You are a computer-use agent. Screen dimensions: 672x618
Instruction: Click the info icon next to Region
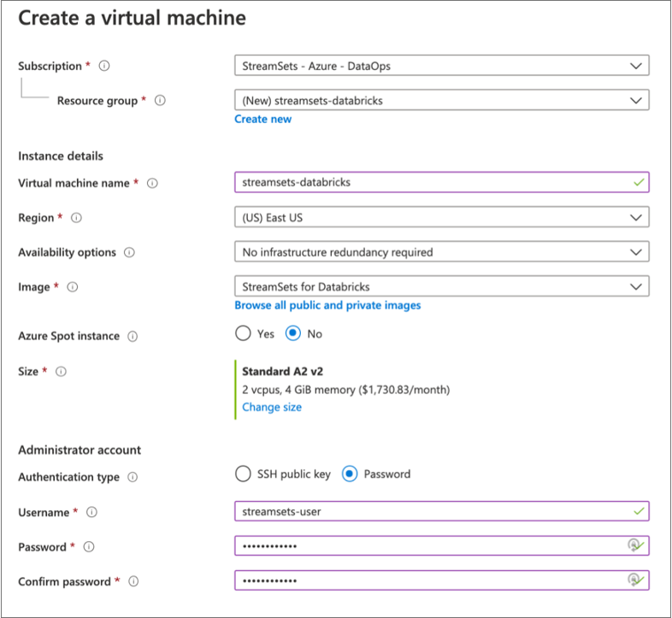click(76, 218)
